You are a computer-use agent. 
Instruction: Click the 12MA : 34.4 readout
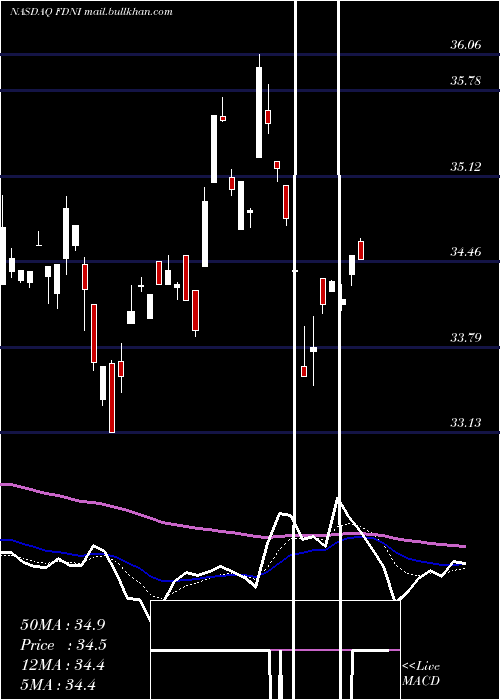(62, 665)
